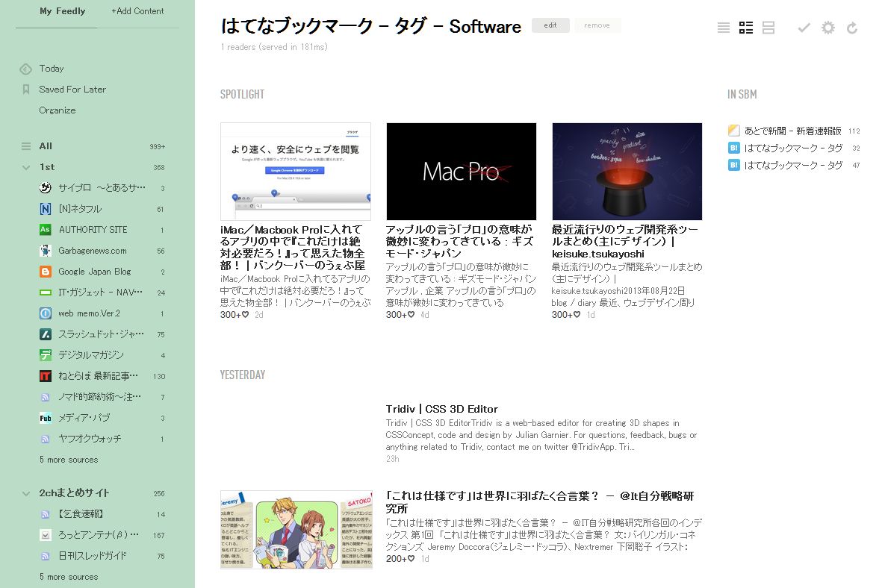Click the はてなブックマーク Software page title
882x588 pixels.
tap(370, 26)
